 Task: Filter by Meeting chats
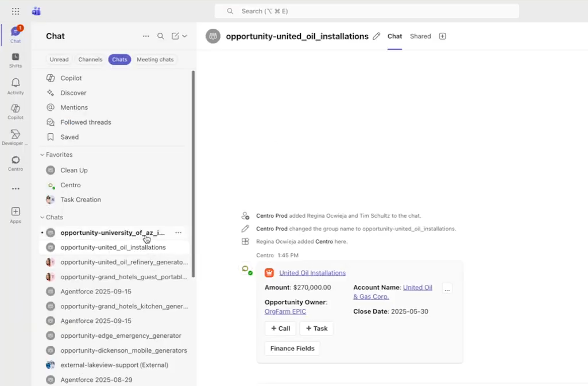(155, 59)
